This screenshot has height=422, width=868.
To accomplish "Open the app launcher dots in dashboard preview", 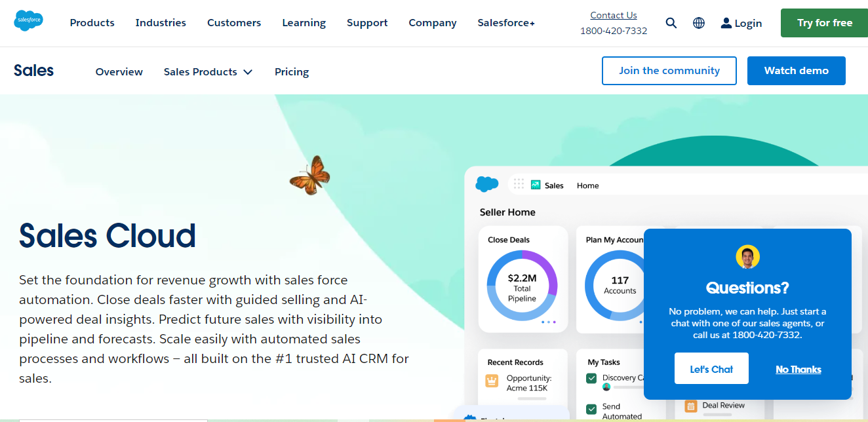I will (x=519, y=184).
